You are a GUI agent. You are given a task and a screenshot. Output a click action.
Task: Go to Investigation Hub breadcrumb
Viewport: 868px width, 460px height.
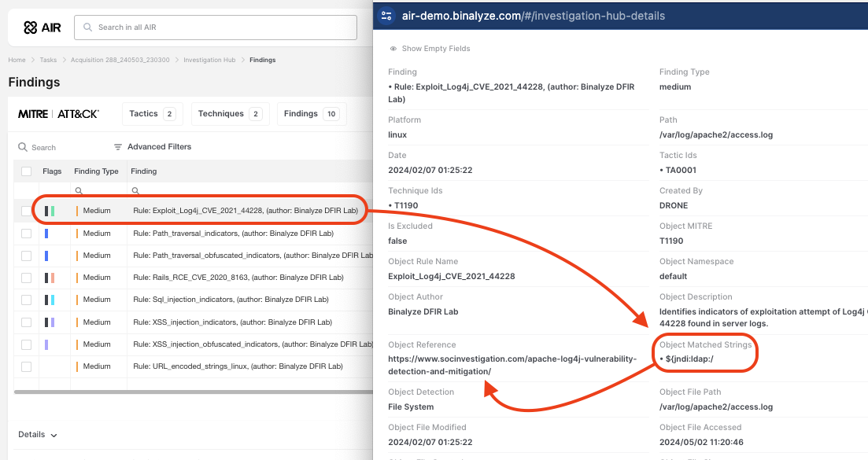point(209,60)
